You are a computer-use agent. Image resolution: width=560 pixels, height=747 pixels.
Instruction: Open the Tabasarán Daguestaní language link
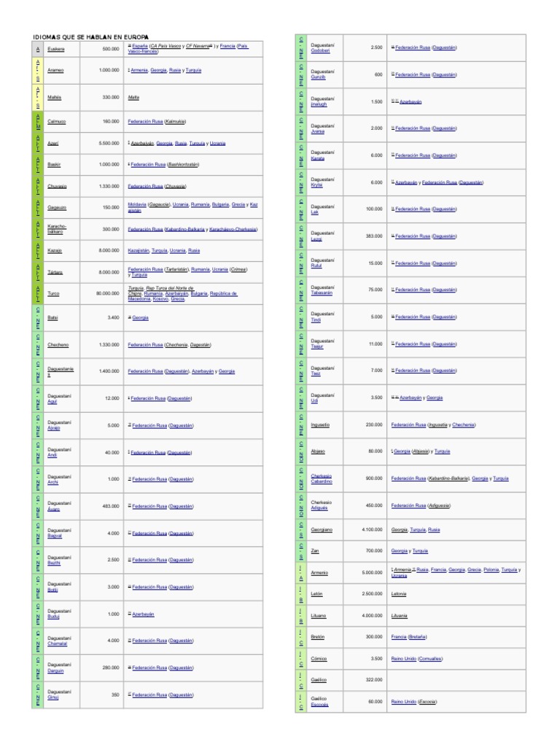[322, 293]
